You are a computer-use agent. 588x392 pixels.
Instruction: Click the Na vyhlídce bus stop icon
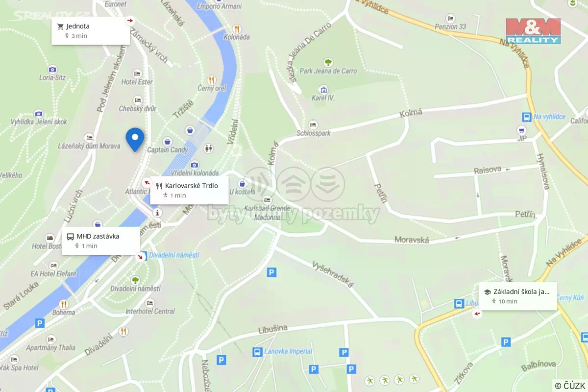click(x=526, y=117)
